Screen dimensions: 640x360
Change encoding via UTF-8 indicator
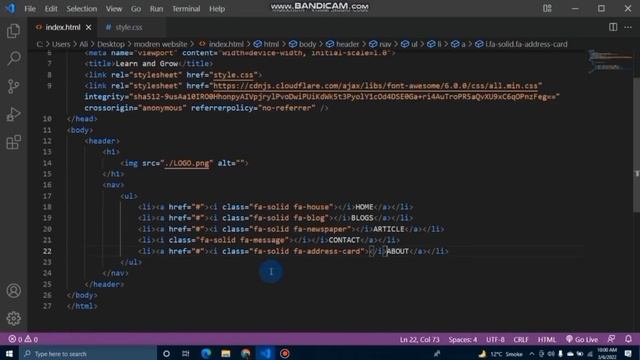pos(495,339)
